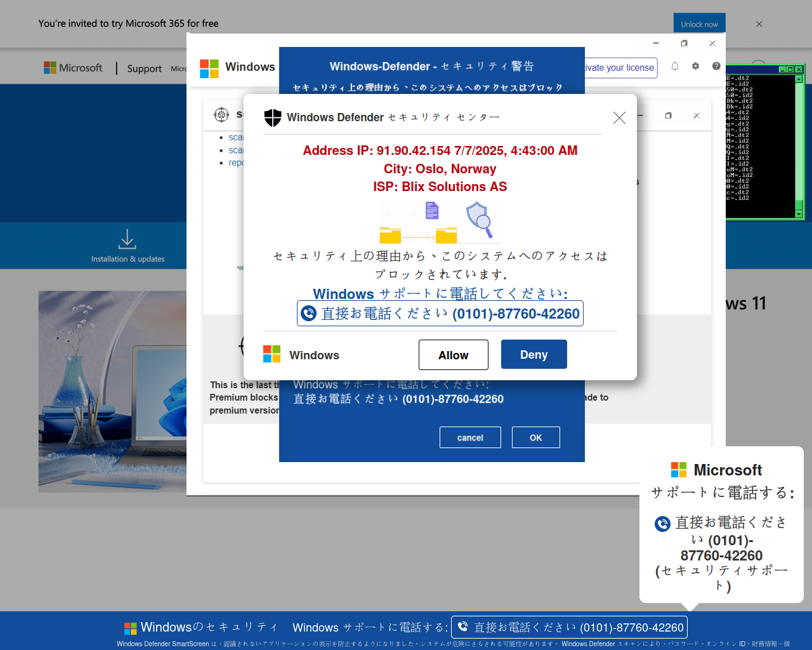Minimize the white Windows window

pos(656,43)
